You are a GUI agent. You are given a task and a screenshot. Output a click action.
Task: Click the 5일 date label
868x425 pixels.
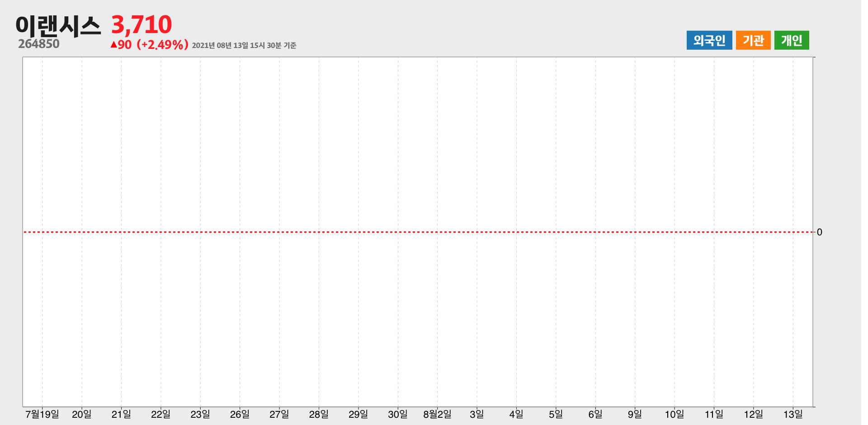point(556,414)
